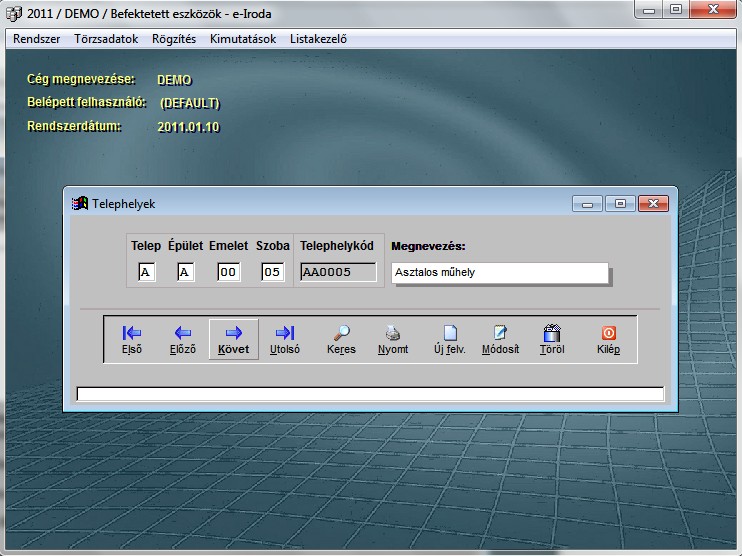742x556 pixels.
Task: Click the Szoba field containing 05
Action: 272,272
